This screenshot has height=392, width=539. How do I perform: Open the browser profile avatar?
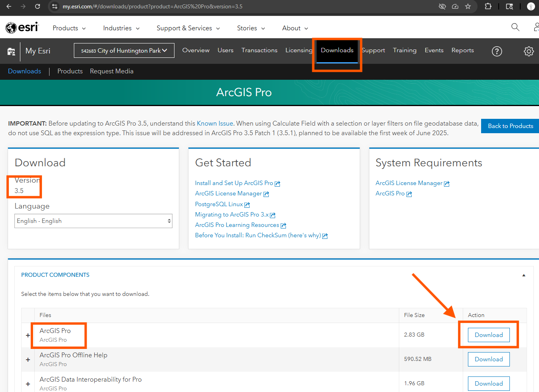[531, 6]
